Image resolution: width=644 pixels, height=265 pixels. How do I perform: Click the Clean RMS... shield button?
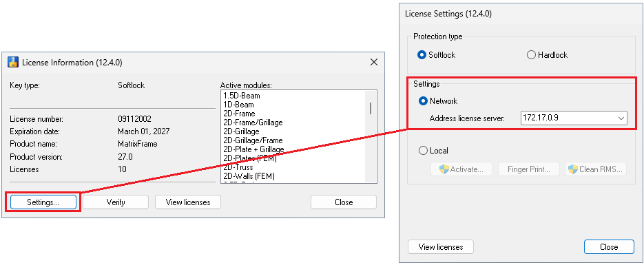click(596, 169)
